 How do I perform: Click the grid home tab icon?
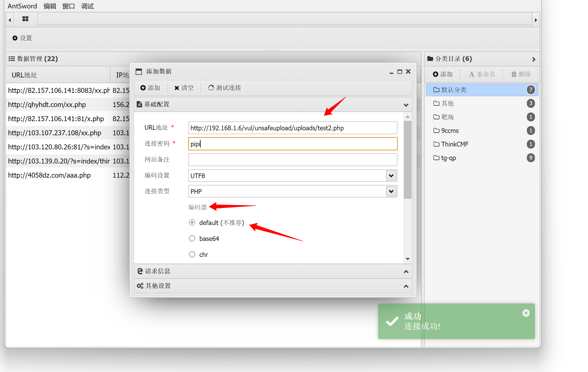pyautogui.click(x=25, y=19)
